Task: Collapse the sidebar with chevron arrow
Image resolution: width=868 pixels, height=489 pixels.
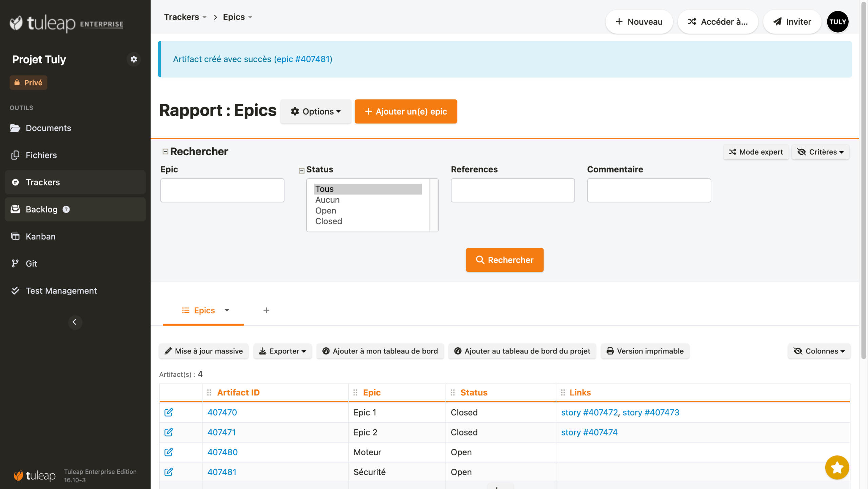Action: point(75,322)
